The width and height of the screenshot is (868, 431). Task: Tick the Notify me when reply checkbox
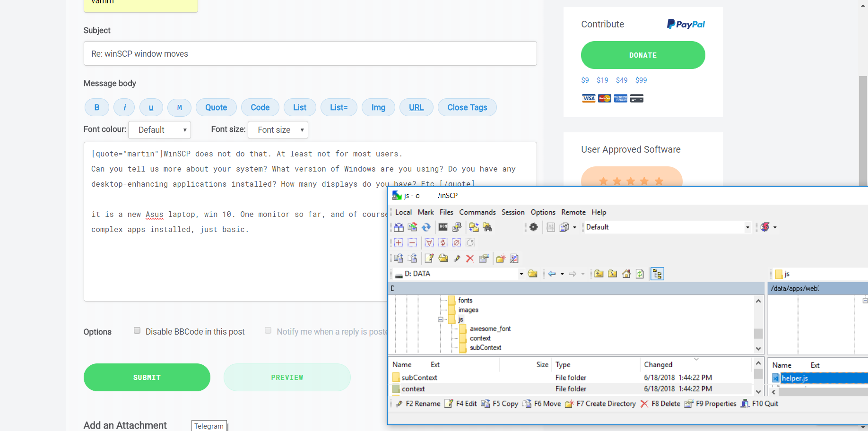pos(268,331)
